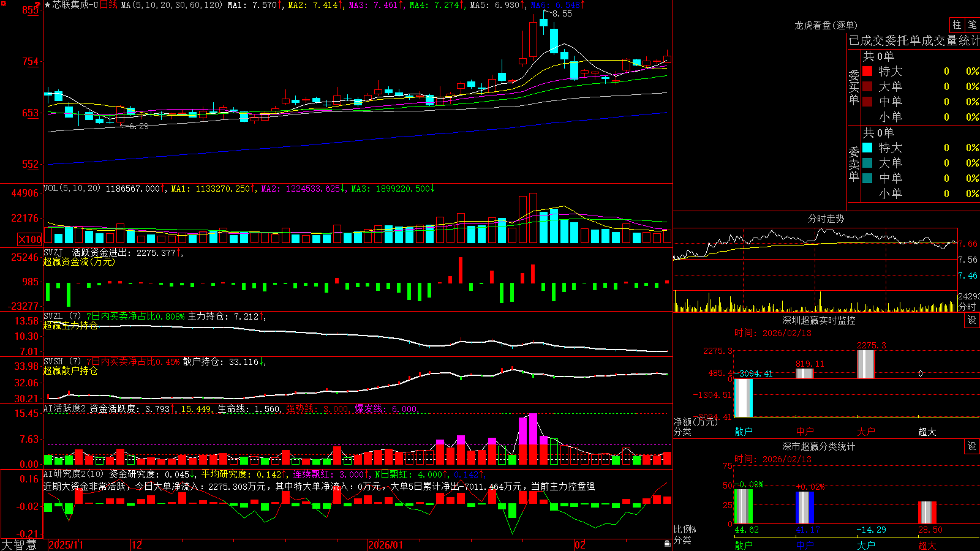Viewport: 980px width, 551px height.
Task: Click the 深市超赢分类统计 title
Action: [x=819, y=446]
